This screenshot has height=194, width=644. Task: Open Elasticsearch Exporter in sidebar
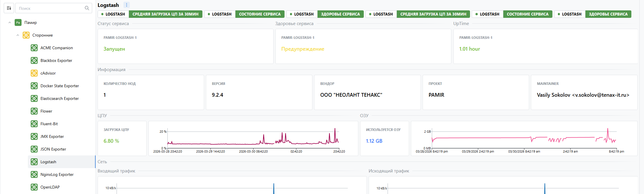pos(59,98)
